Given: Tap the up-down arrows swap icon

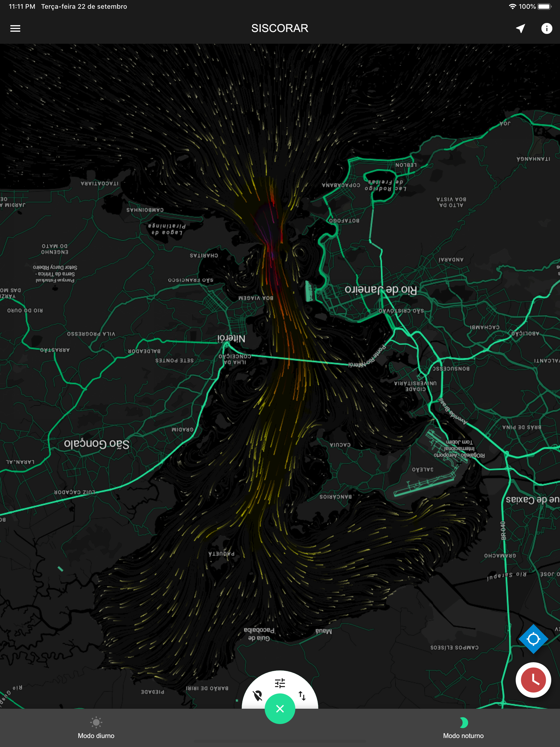Looking at the screenshot, I should click(302, 696).
